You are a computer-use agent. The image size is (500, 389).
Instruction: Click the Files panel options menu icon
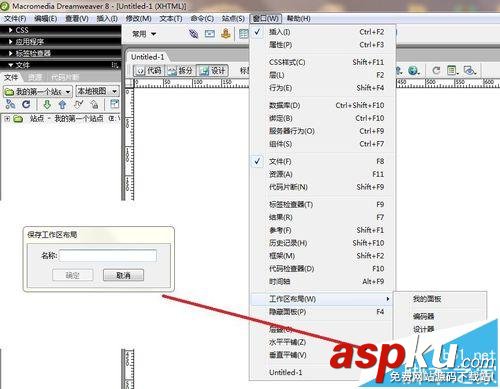[115, 65]
